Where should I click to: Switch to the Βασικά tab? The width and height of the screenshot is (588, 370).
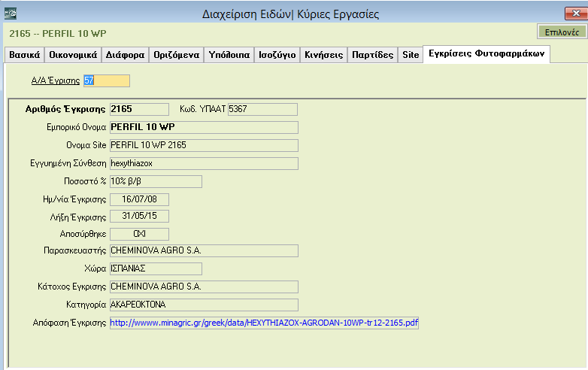coord(24,55)
